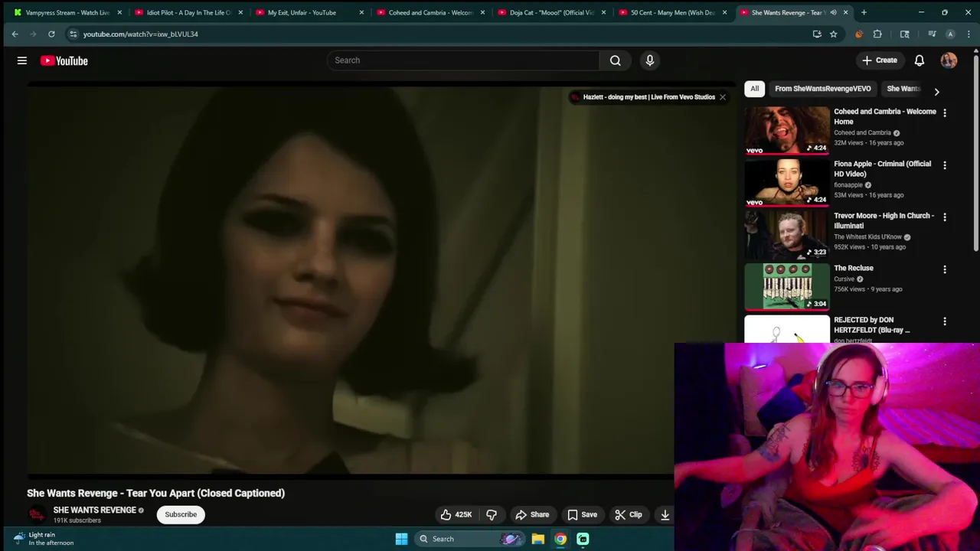Image resolution: width=980 pixels, height=551 pixels.
Task: Open a new browser tab
Action: pyautogui.click(x=864, y=12)
